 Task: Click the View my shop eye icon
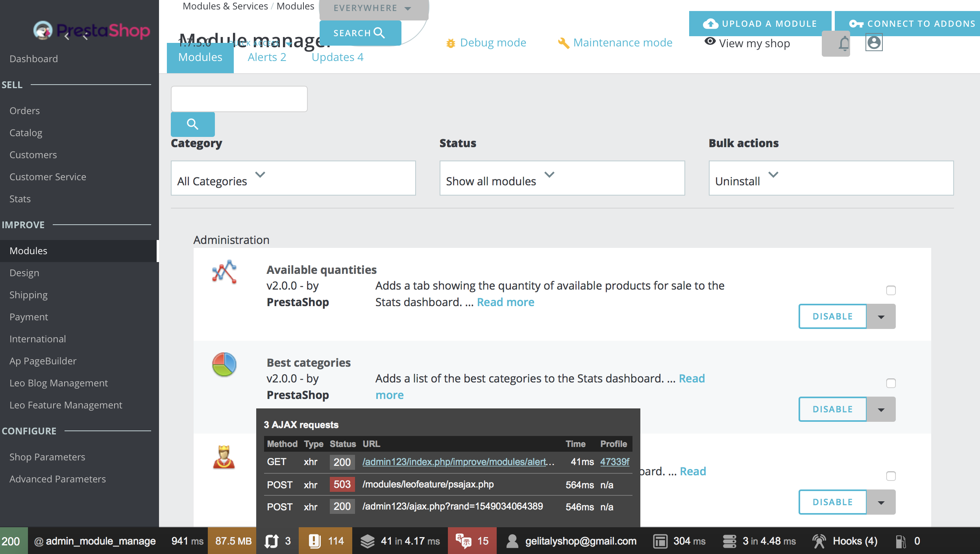click(710, 42)
